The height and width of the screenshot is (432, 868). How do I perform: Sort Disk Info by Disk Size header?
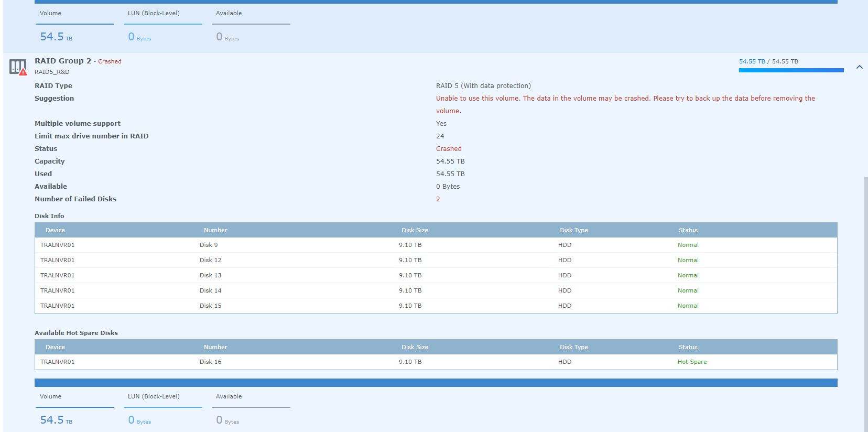415,230
